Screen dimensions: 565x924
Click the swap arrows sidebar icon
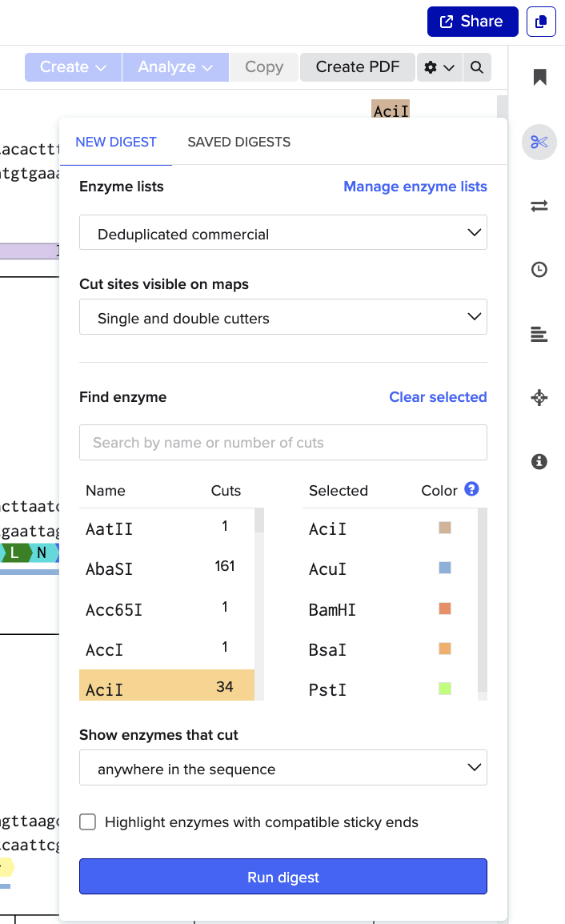point(539,207)
